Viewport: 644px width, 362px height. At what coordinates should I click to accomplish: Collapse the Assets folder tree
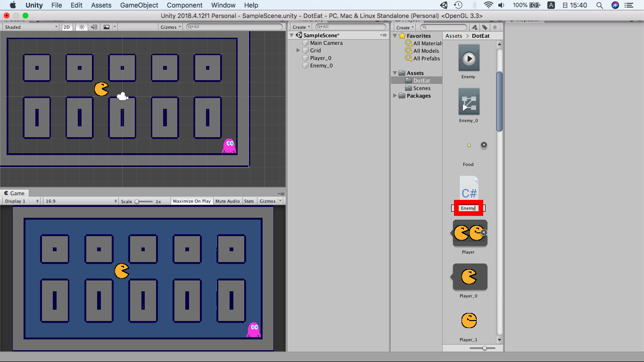click(395, 73)
